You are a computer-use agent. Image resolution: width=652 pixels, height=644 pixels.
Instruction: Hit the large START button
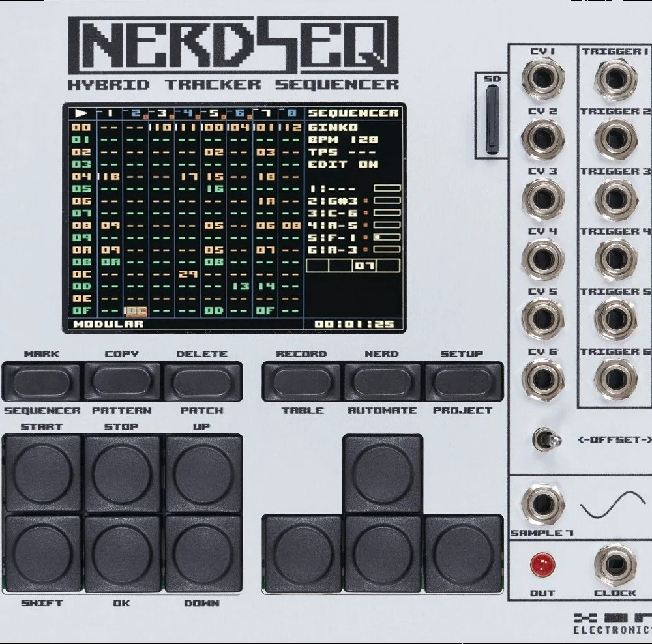tap(42, 473)
